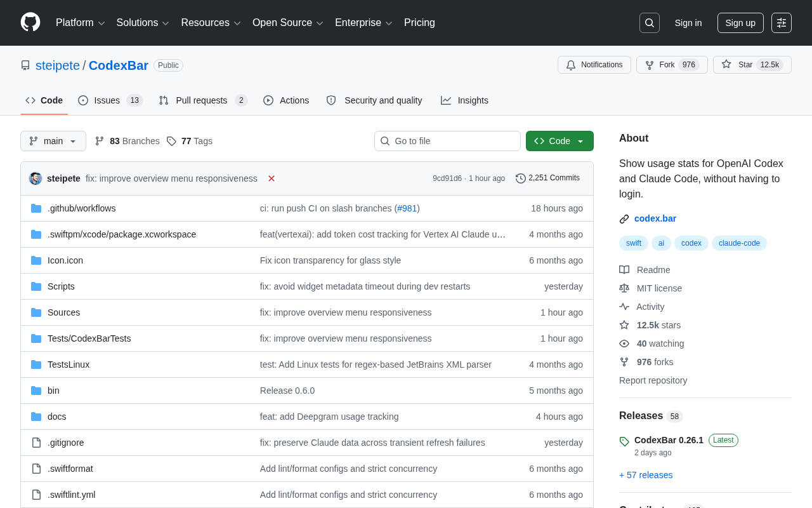Image resolution: width=812 pixels, height=508 pixels.
Task: Expand the Enterprise menu in header
Action: [364, 23]
